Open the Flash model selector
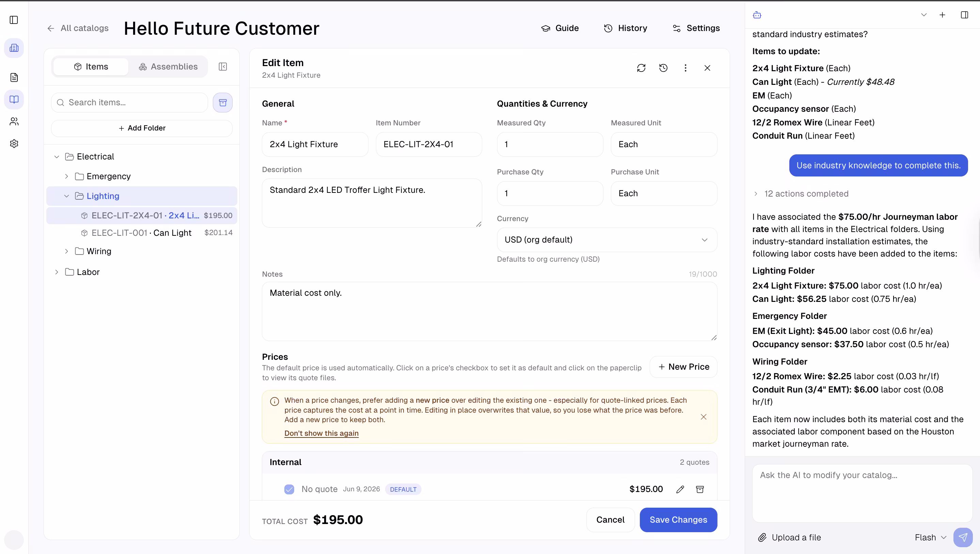This screenshot has height=554, width=980. 930,537
